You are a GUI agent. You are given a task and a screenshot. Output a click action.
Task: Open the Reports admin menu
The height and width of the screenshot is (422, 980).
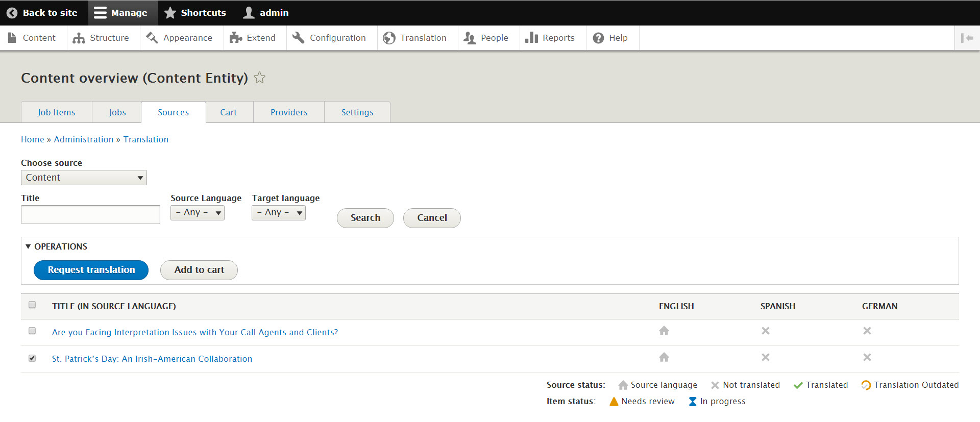coord(550,38)
